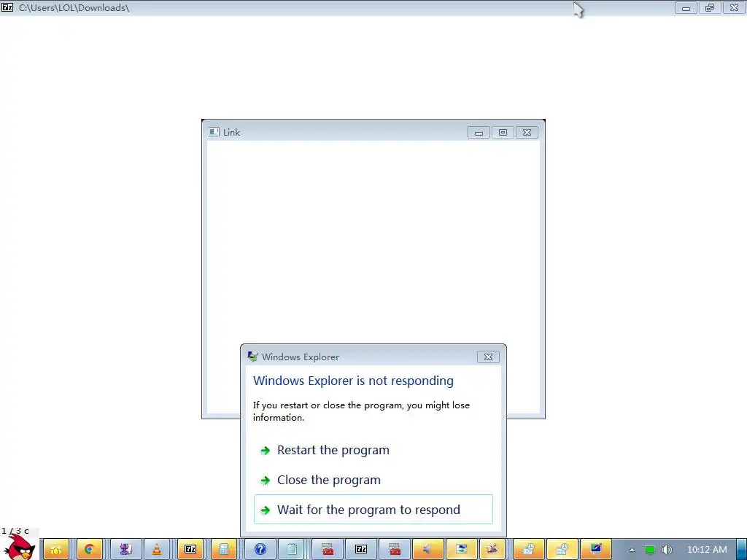Open the red toolbox button beside Notepad
This screenshot has height=560, width=747.
click(x=328, y=550)
